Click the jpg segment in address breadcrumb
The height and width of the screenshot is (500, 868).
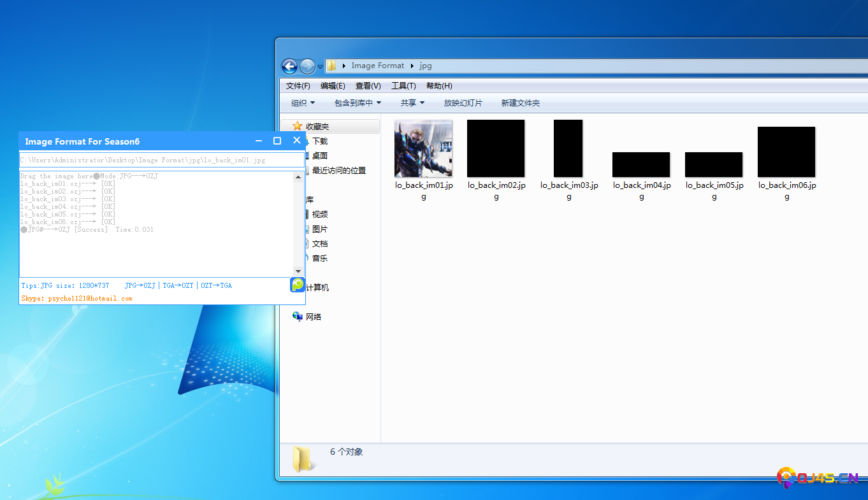pos(425,66)
